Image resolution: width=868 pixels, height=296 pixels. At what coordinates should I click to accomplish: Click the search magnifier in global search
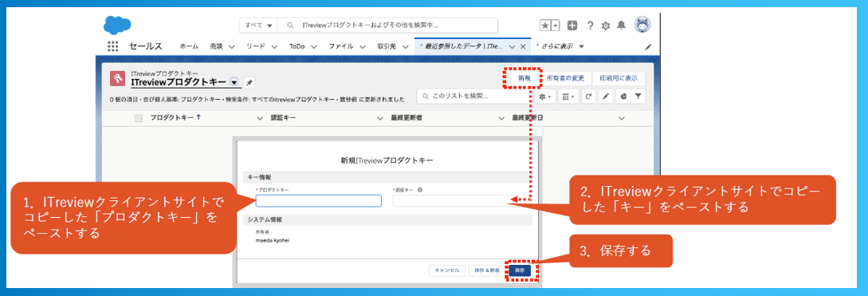[x=289, y=26]
